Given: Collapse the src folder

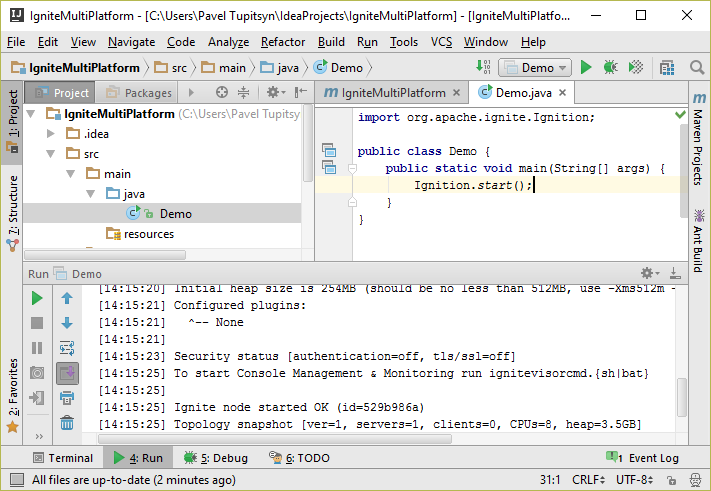Looking at the screenshot, I should pos(51,154).
